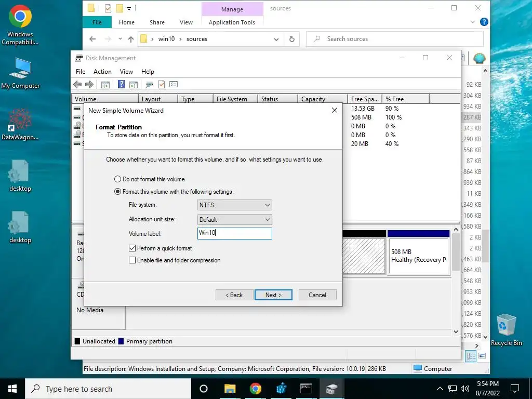Switch Explorer to details view icon
532x399 pixels.
tap(471, 356)
